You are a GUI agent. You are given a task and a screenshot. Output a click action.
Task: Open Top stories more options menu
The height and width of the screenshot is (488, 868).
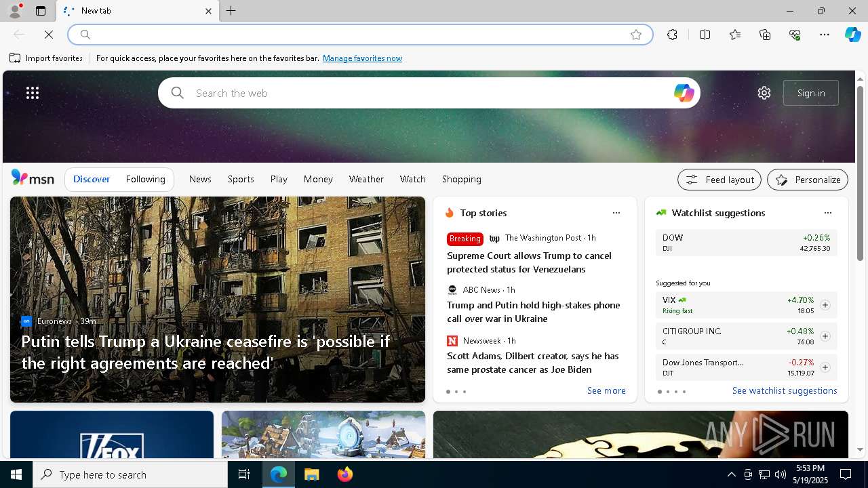pyautogui.click(x=616, y=213)
